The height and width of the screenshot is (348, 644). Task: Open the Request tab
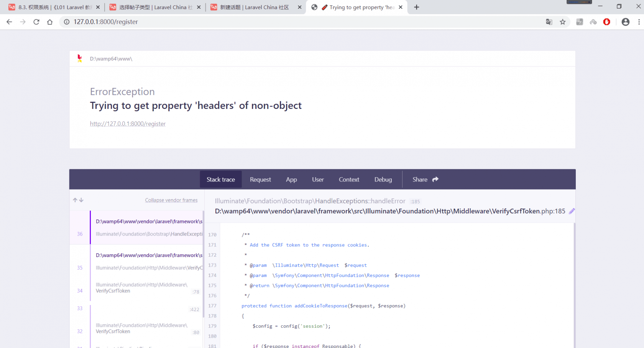click(x=260, y=180)
